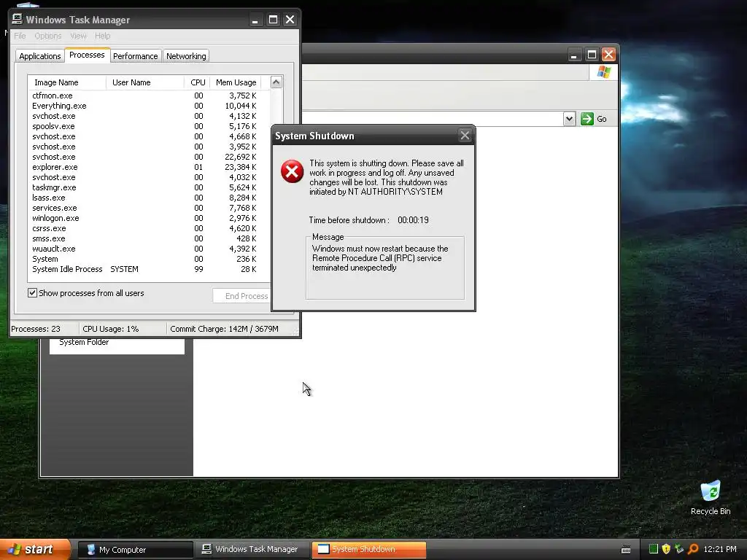Click the Task Manager CPU tray icon
The image size is (747, 560).
[654, 549]
